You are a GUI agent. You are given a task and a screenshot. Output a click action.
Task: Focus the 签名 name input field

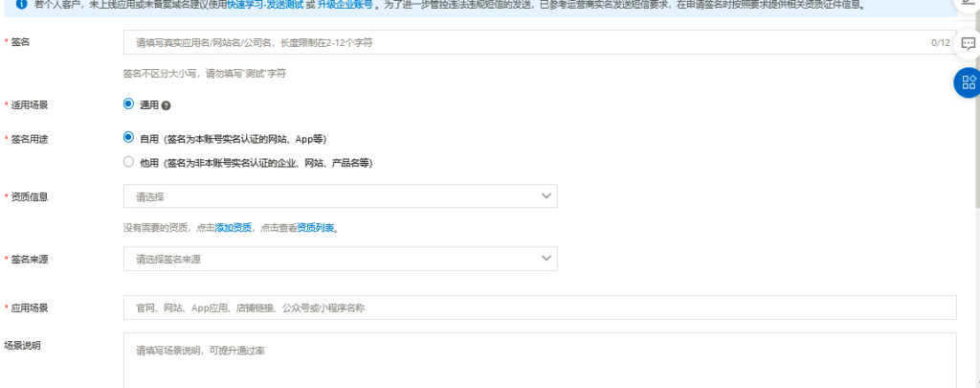526,43
